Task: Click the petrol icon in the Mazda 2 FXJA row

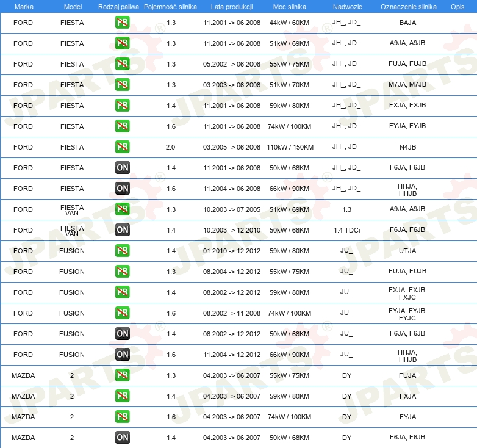Action: tap(122, 396)
